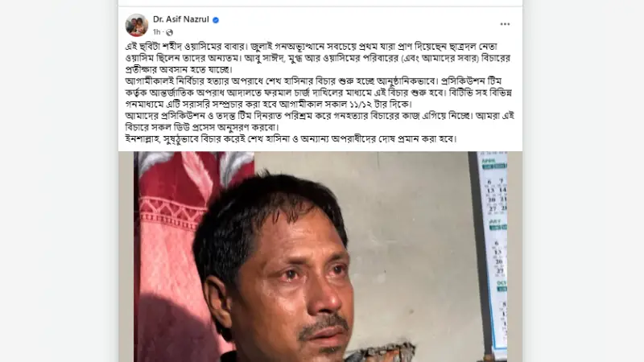Open Dr. Asif Nazrul's profile picture

[x=137, y=26]
